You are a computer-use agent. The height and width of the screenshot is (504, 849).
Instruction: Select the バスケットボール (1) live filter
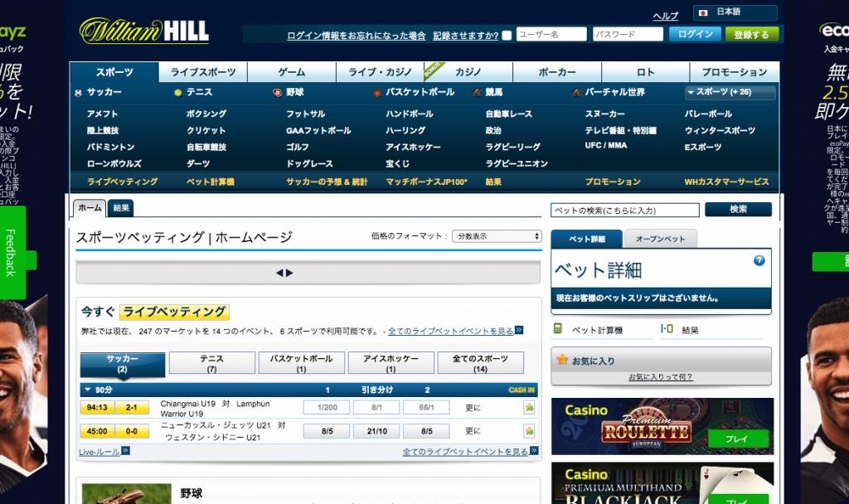(301, 363)
